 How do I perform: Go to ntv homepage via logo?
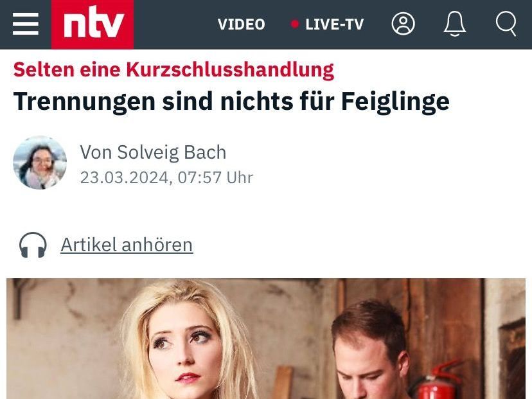coord(93,24)
